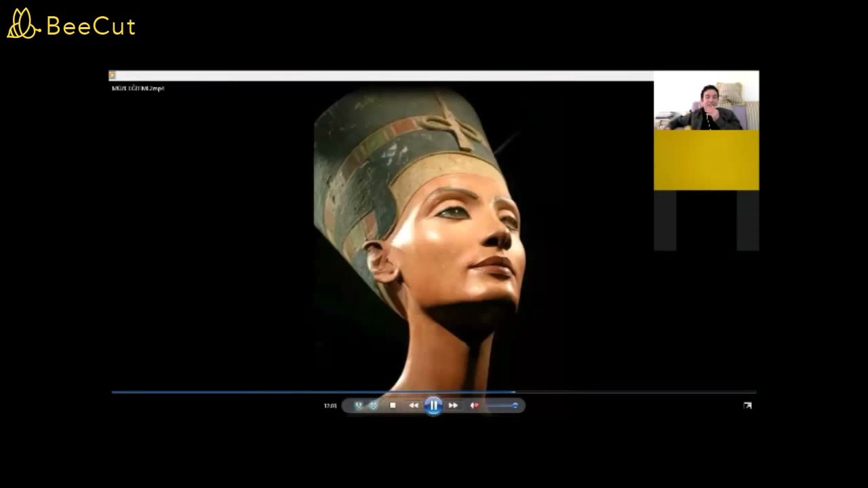
Task: Pause the video playback
Action: pos(433,405)
